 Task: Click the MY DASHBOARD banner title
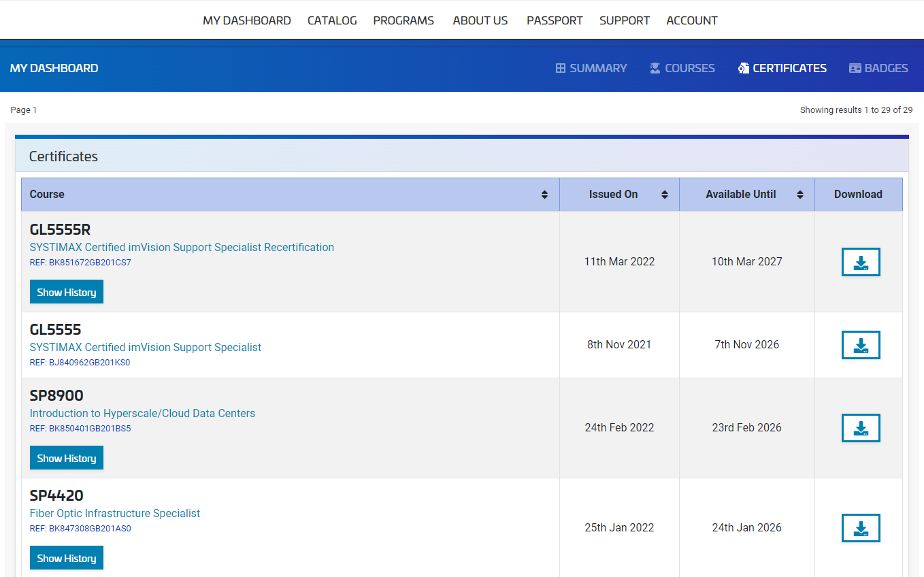click(54, 68)
